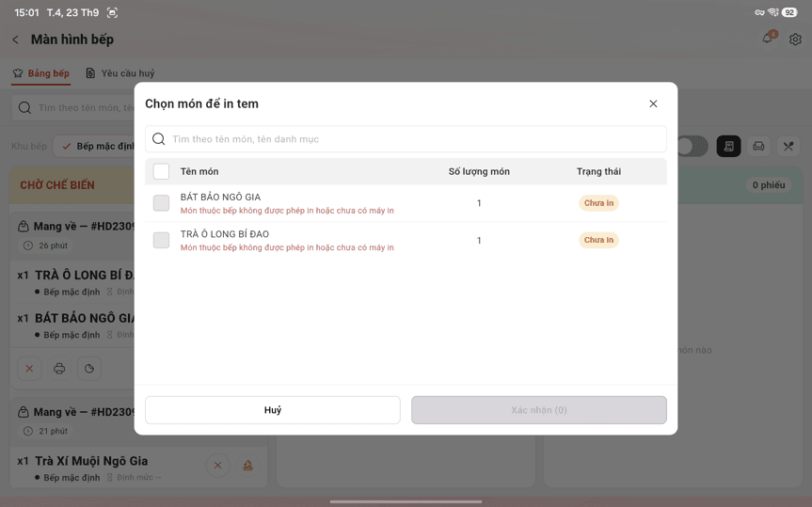This screenshot has height=507, width=812.
Task: Focus the dialog search field for dish name
Action: pos(406,139)
